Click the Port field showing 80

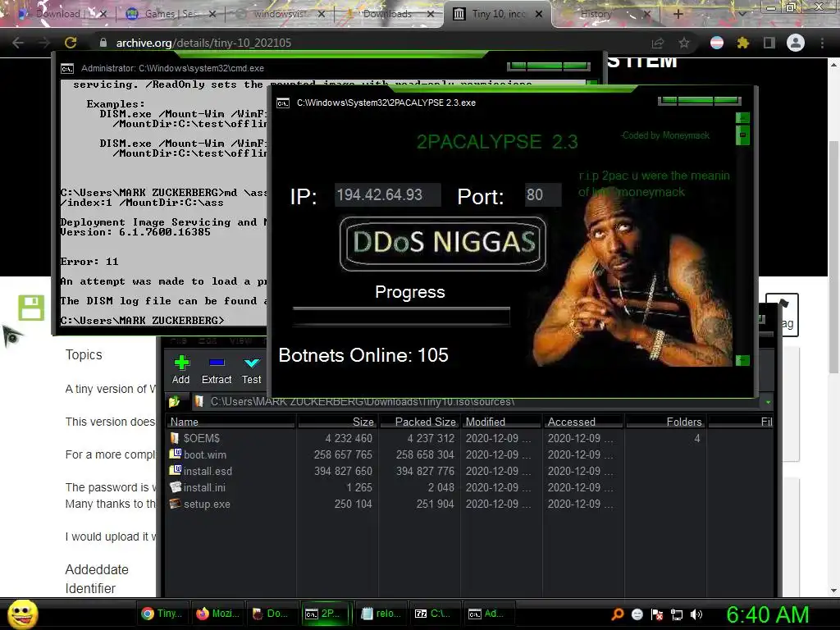[x=543, y=195]
